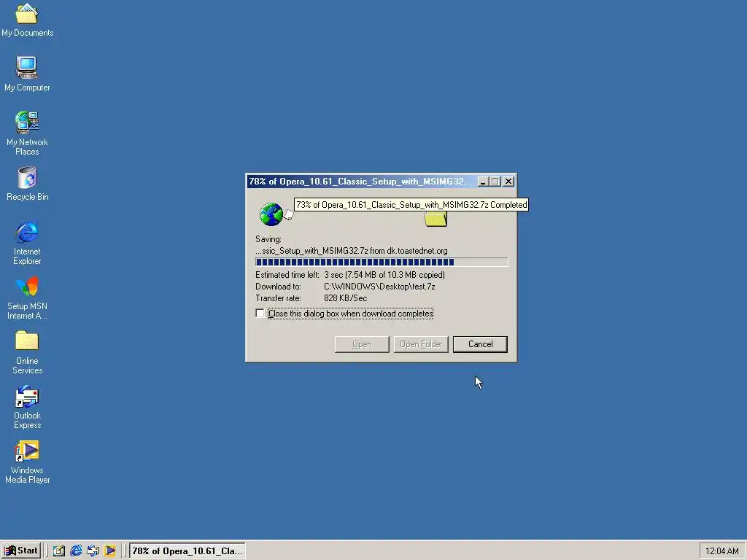This screenshot has width=747, height=560.
Task: Click the saving source filename text
Action: (351, 251)
